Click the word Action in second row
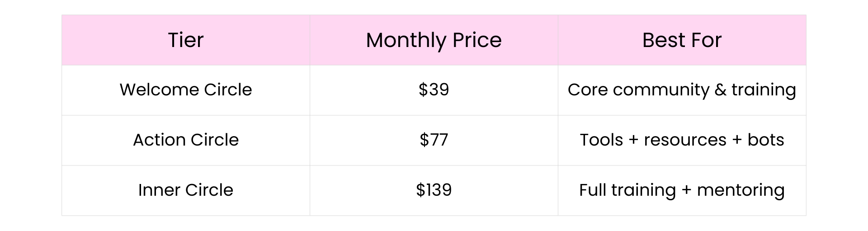 [160, 140]
